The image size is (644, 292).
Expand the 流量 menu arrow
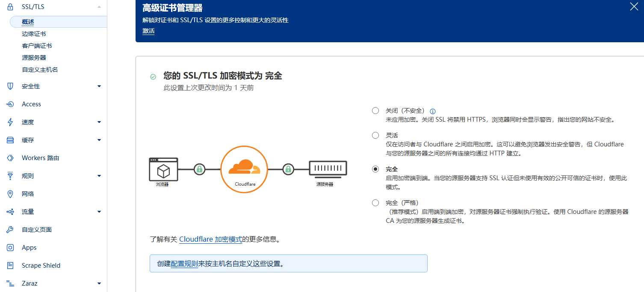(99, 212)
